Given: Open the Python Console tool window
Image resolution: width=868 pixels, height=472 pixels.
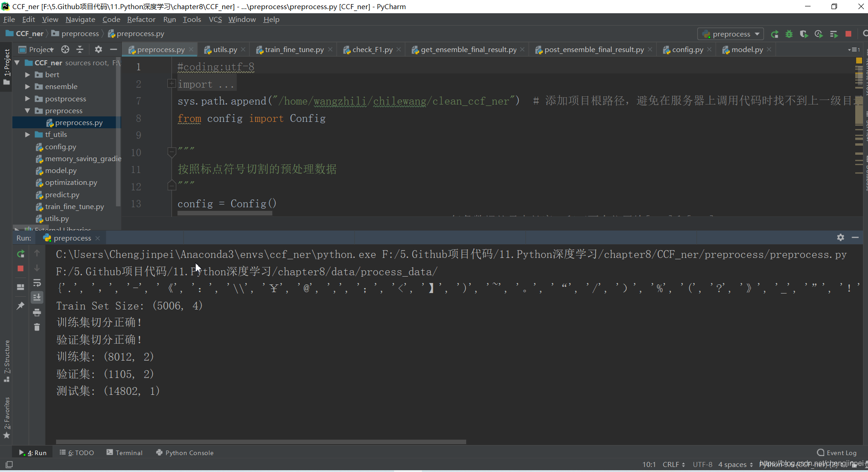Looking at the screenshot, I should [x=185, y=453].
